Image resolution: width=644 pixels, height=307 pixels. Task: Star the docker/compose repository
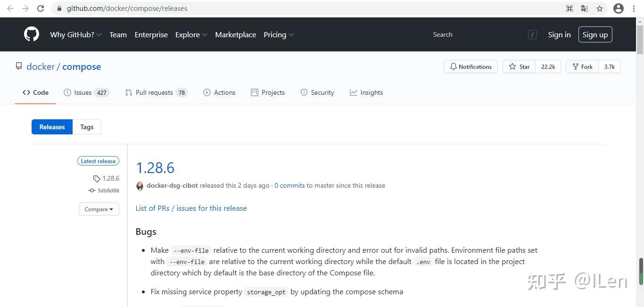(519, 67)
